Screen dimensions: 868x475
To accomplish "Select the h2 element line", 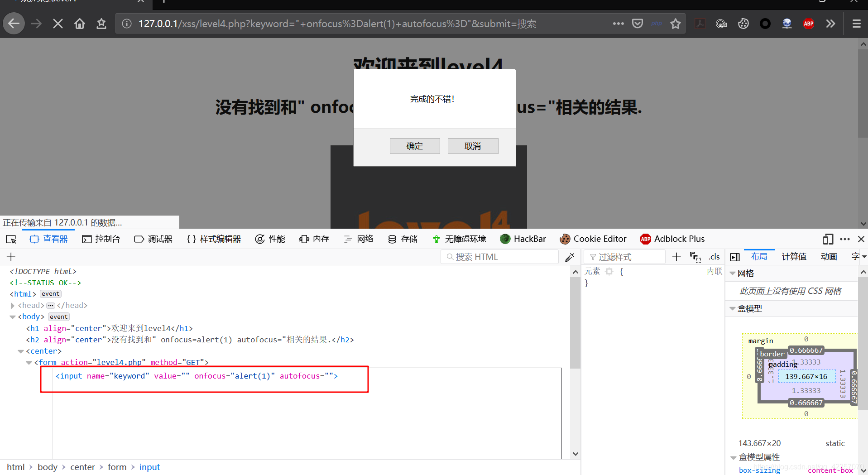I will pos(190,340).
